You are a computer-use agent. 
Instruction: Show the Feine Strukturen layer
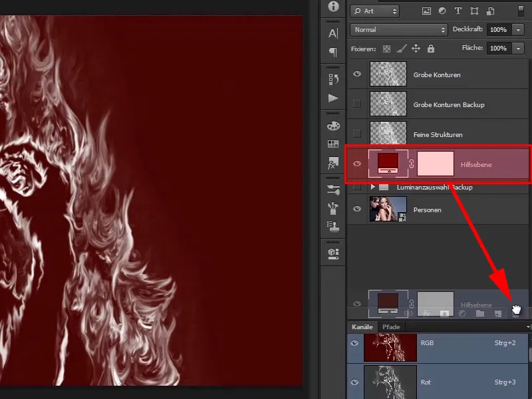point(357,134)
